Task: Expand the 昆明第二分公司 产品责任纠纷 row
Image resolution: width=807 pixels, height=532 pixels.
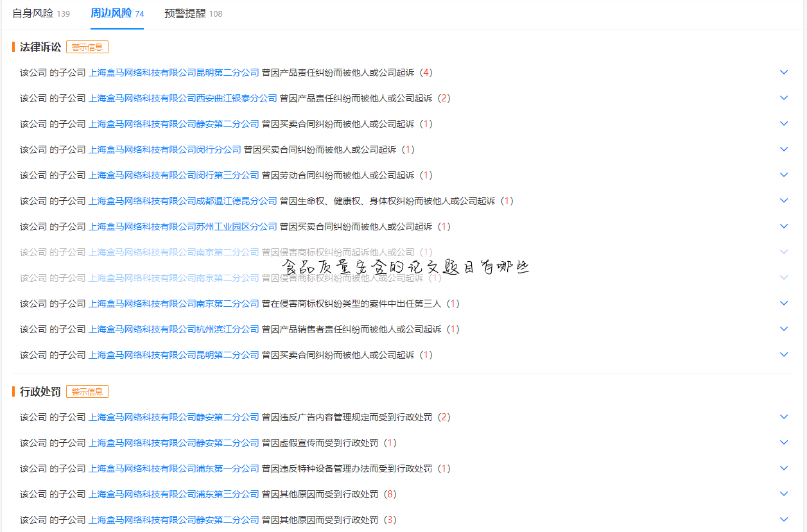Action: [x=784, y=73]
